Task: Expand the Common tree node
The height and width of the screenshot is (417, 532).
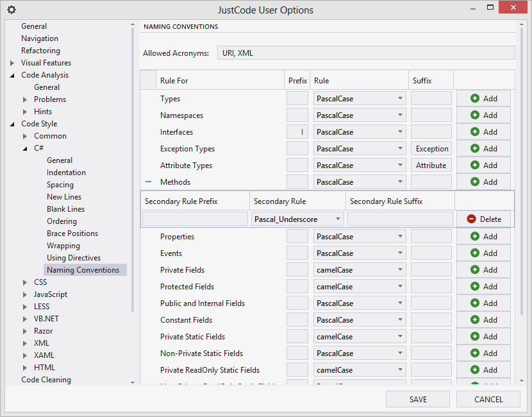Action: point(25,136)
